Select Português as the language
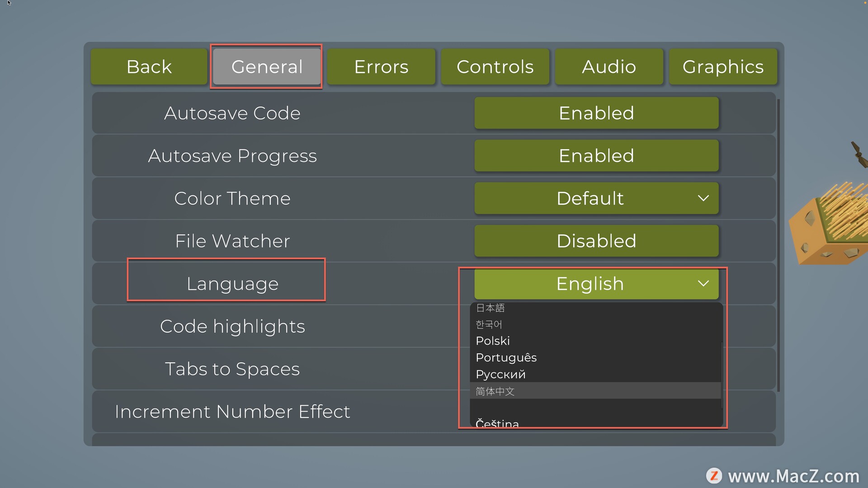Viewport: 868px width, 488px height. point(506,358)
